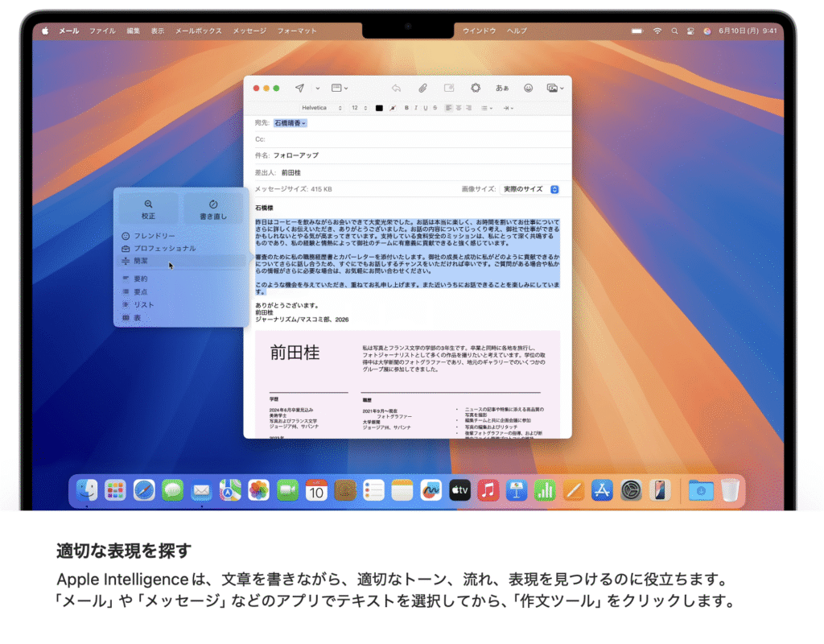
Task: Open the indent dropdown in format bar
Action: pyautogui.click(x=509, y=108)
